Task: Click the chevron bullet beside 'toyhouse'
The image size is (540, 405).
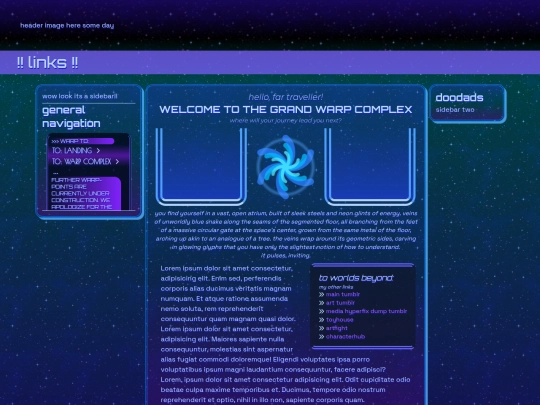Action: pos(321,320)
